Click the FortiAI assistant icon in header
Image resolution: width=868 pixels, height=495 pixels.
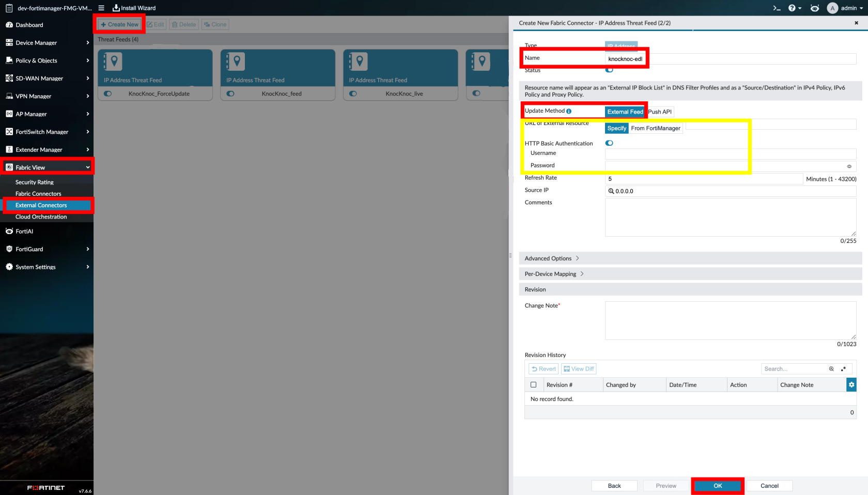[x=815, y=8]
